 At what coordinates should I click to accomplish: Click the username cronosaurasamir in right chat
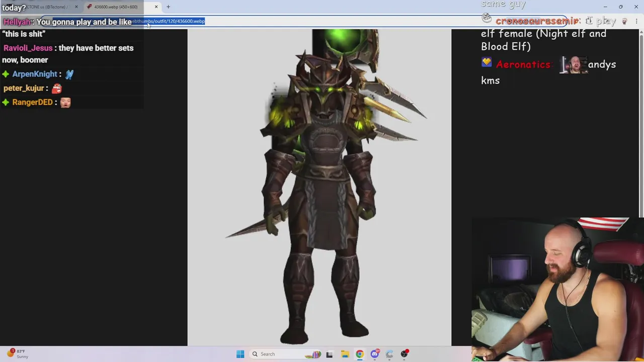tap(537, 21)
